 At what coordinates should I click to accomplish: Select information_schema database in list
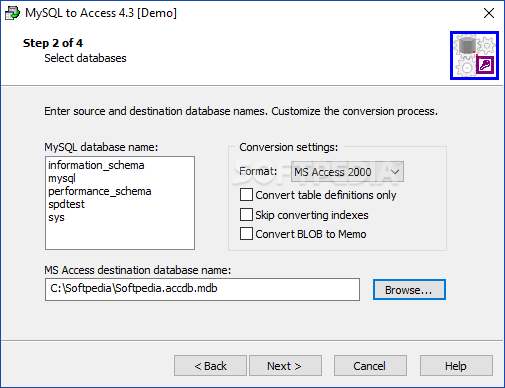click(96, 165)
